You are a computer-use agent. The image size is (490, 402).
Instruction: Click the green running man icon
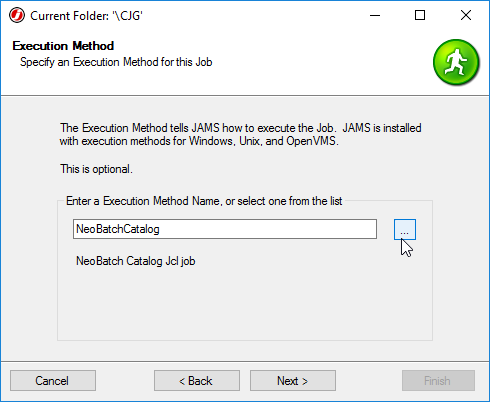456,62
